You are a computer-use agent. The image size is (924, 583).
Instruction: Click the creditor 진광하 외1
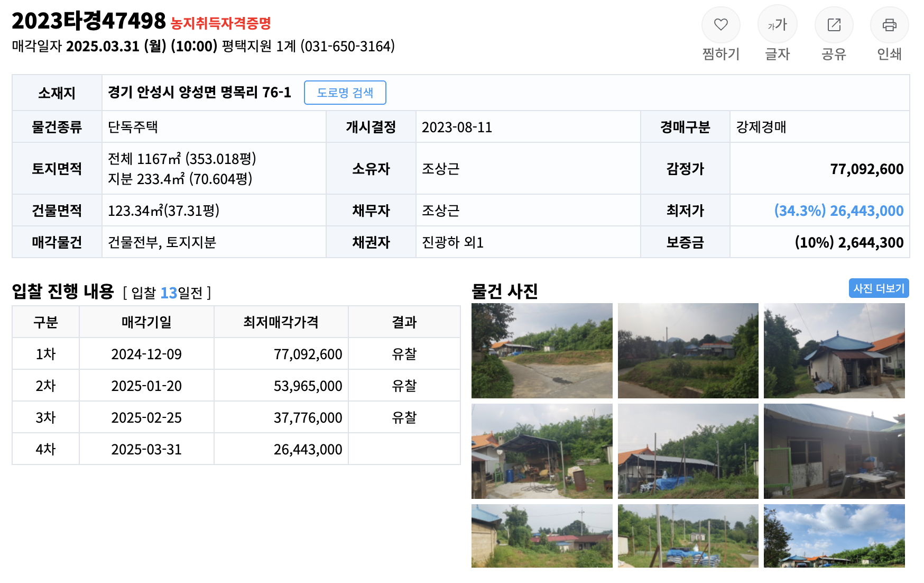452,242
